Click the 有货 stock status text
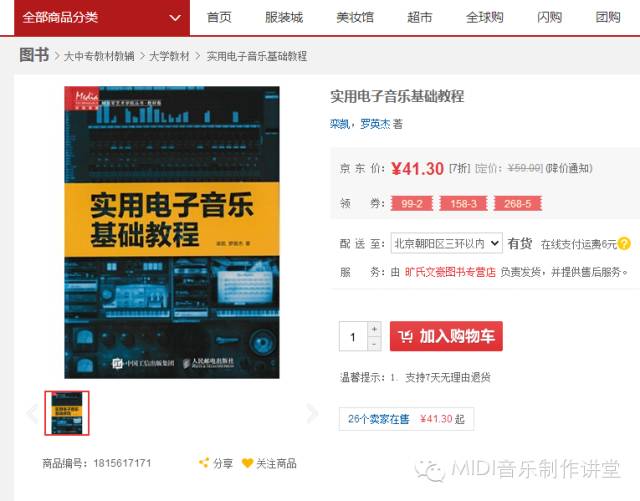This screenshot has width=640, height=501. click(x=520, y=243)
